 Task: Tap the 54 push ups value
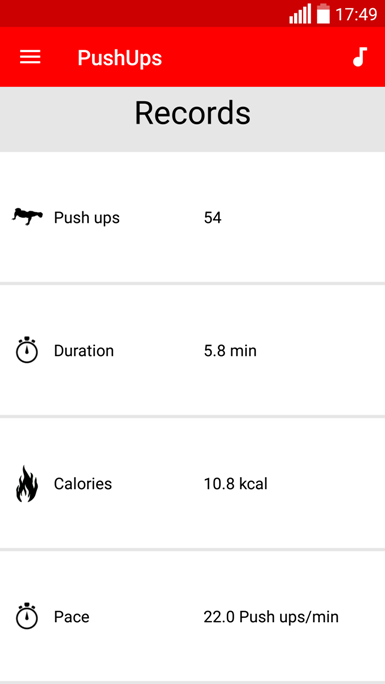pos(213,217)
